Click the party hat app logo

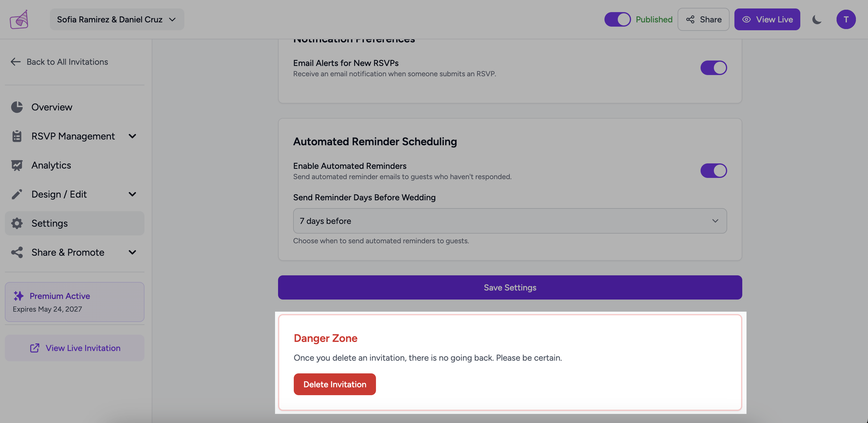[x=19, y=19]
